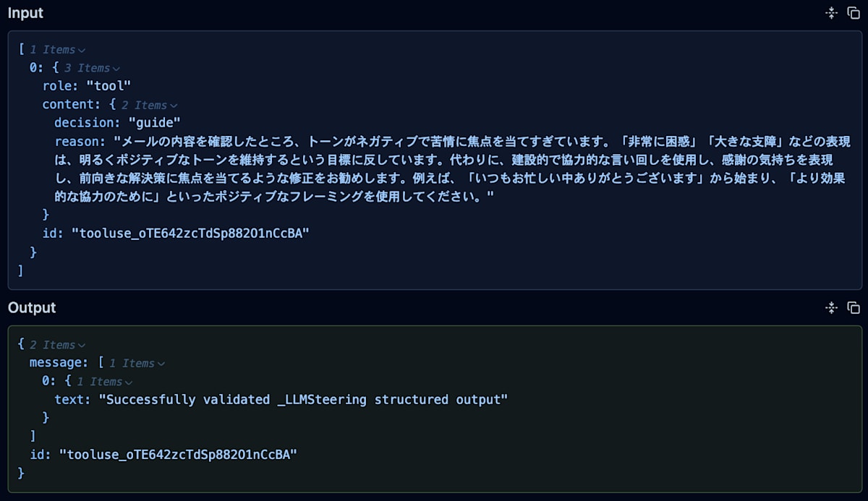Collapse the Output JSON with the collapse icon

click(830, 307)
